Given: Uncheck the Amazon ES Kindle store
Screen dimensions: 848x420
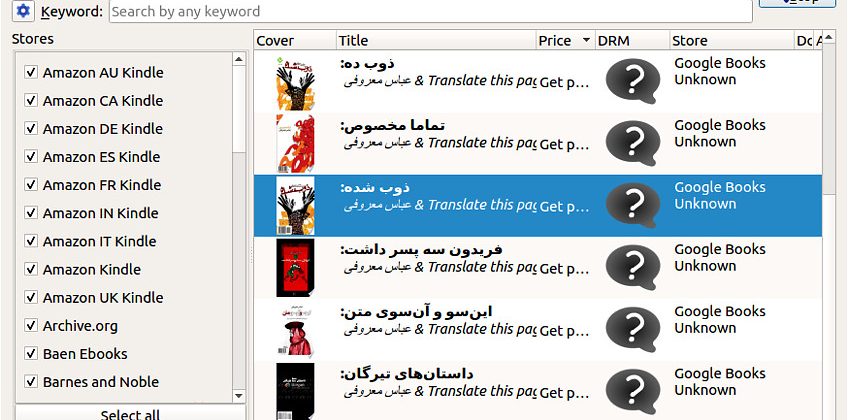Looking at the screenshot, I should pyautogui.click(x=31, y=156).
